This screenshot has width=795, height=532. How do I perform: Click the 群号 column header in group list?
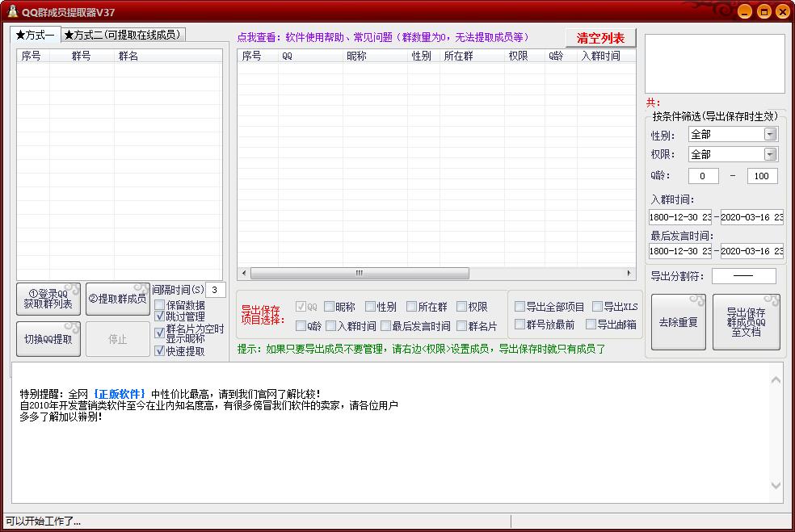coord(82,56)
